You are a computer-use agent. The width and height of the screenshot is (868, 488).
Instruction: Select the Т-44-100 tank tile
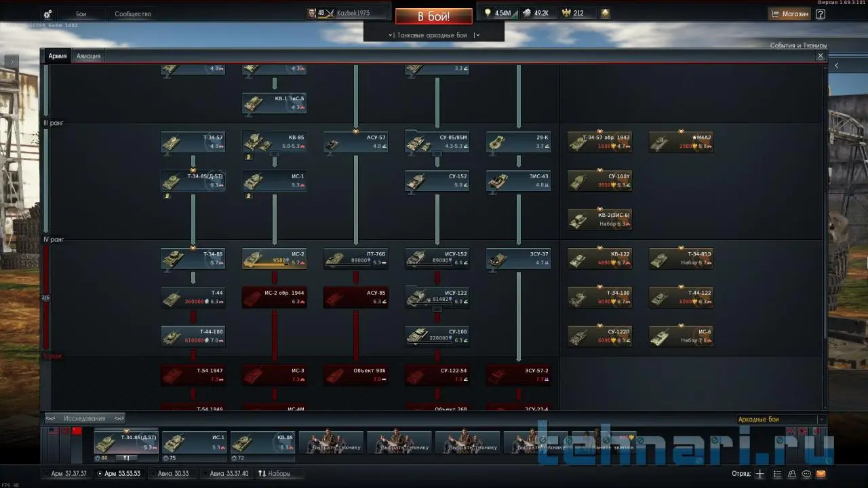(x=193, y=337)
